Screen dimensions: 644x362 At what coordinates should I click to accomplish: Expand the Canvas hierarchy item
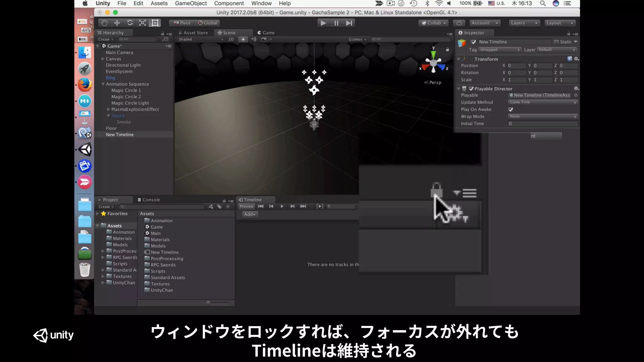[x=103, y=59]
